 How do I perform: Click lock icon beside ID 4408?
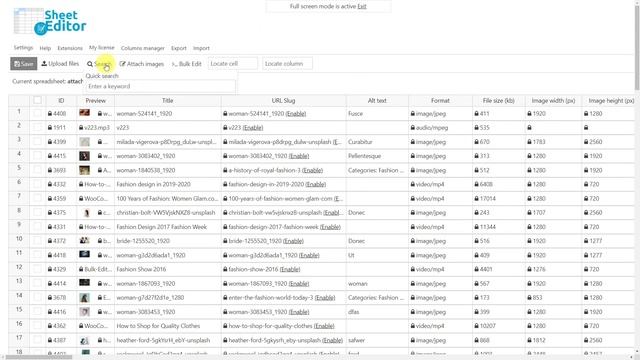(50, 114)
